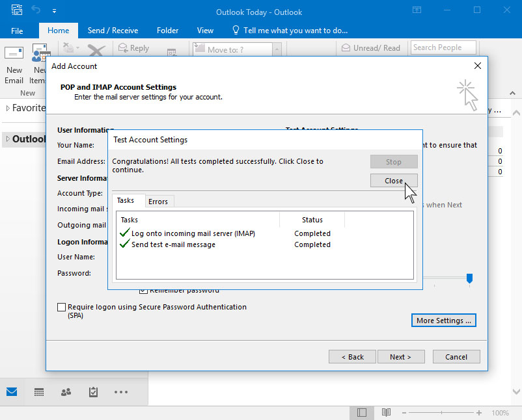The height and width of the screenshot is (420, 522).
Task: Click Close in Test Account Settings
Action: [x=394, y=181]
